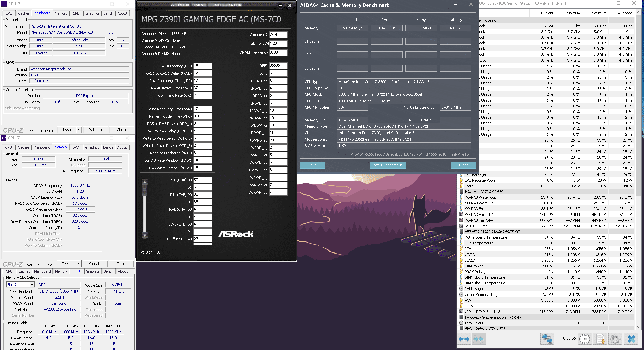Click lightning icon beside DRAM Voltage
Screen dimensions: 644x350
point(461,272)
